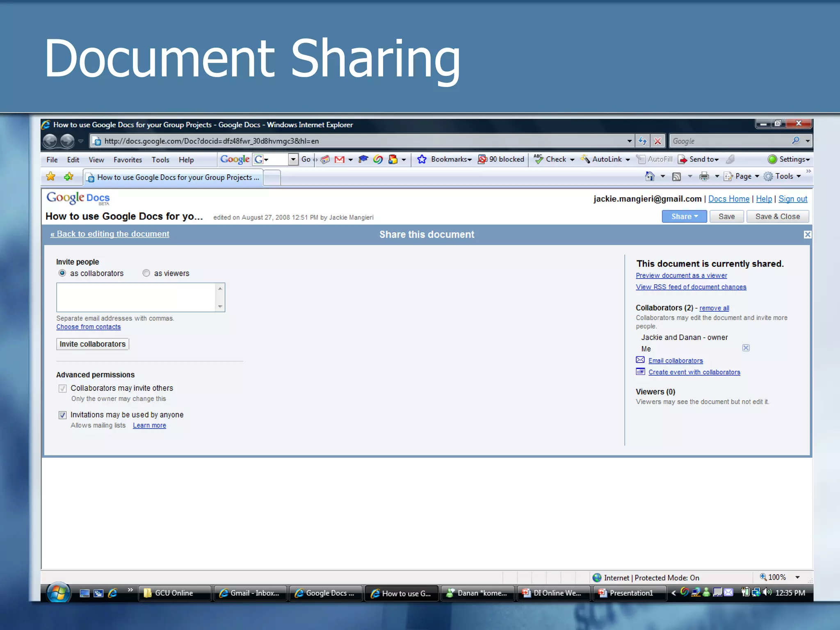This screenshot has height=630, width=840.
Task: Toggle Collaborators may invite others checkbox
Action: click(x=62, y=388)
